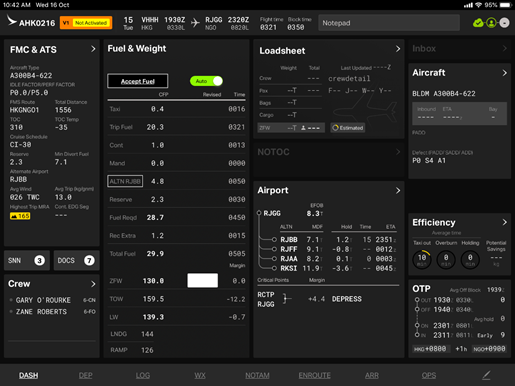Switch to the ENROUTE tab
This screenshot has width=515, height=386.
[315, 375]
